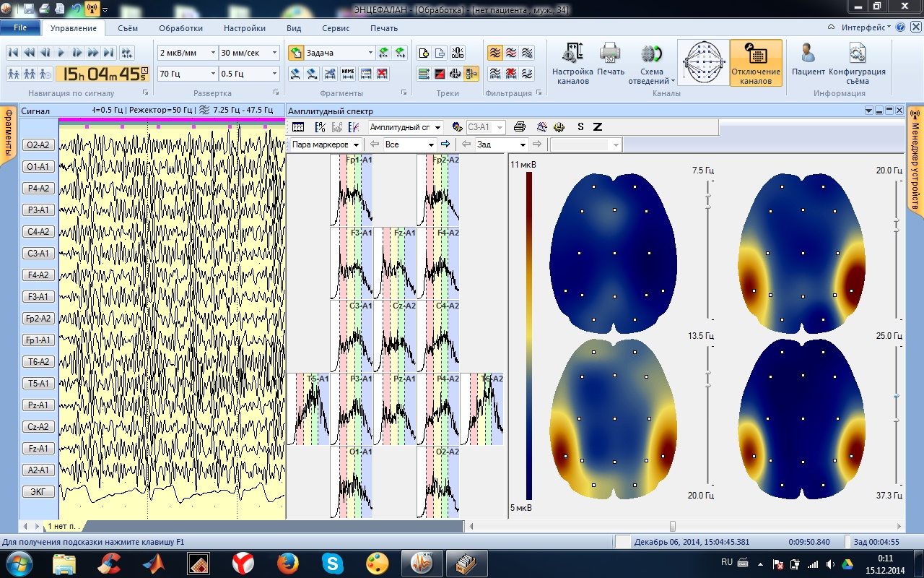Click the ЭКГ channel button
This screenshot has height=578, width=924.
pyautogui.click(x=38, y=491)
